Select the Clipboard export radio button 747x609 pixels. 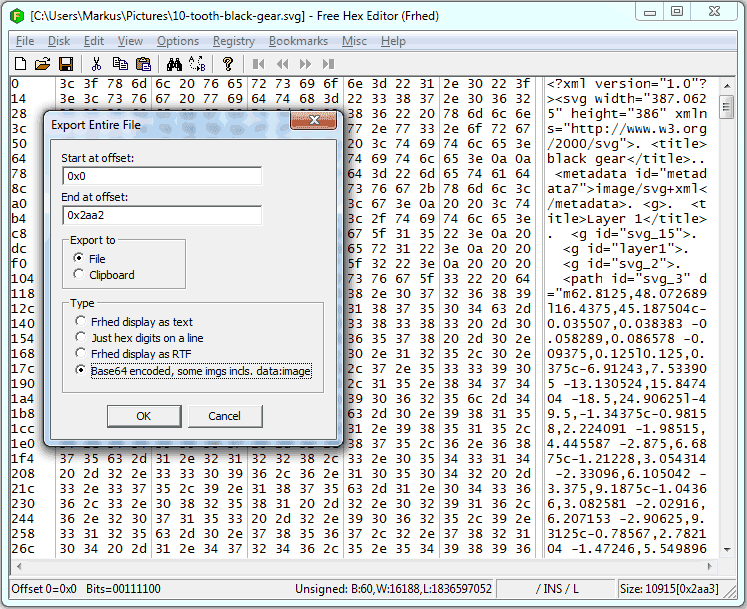click(79, 274)
